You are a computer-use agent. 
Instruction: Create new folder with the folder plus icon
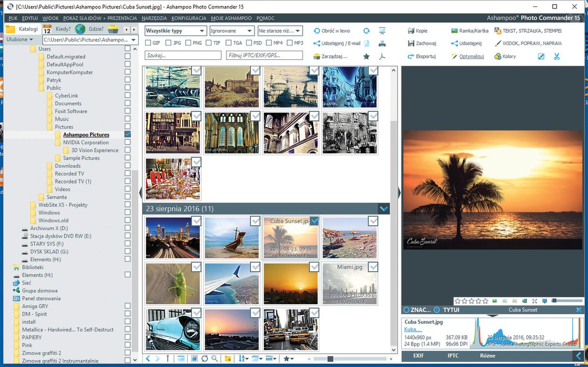(x=228, y=359)
